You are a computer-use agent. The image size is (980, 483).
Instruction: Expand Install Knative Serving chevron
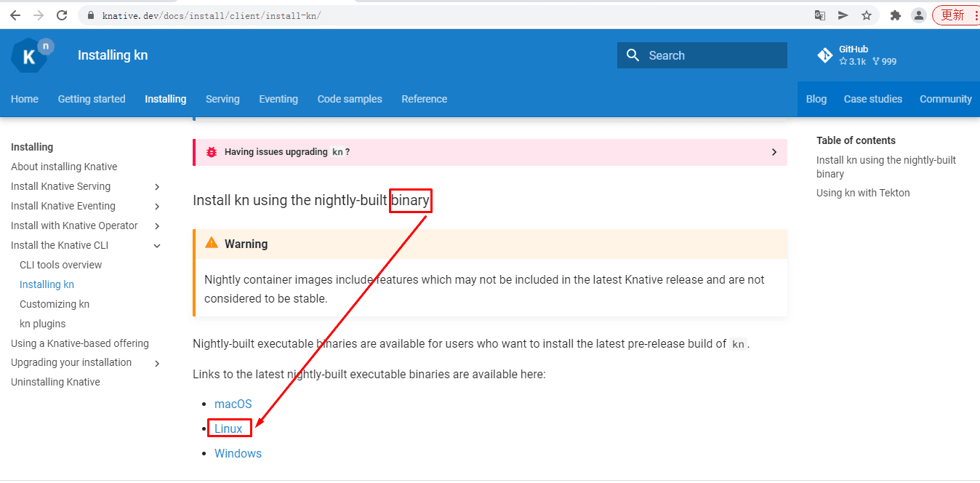pyautogui.click(x=157, y=187)
